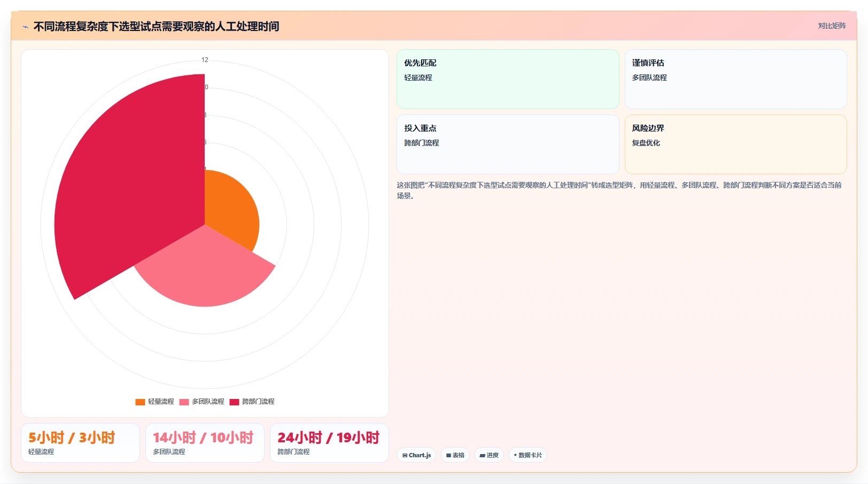
Task: Open the 投入重点 matrix card
Action: pyautogui.click(x=508, y=144)
